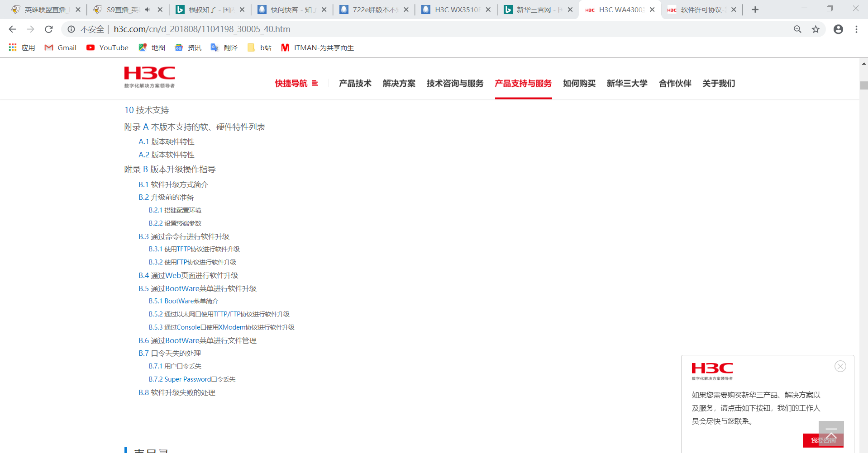Mute the S9直播 tab audio icon

click(148, 9)
